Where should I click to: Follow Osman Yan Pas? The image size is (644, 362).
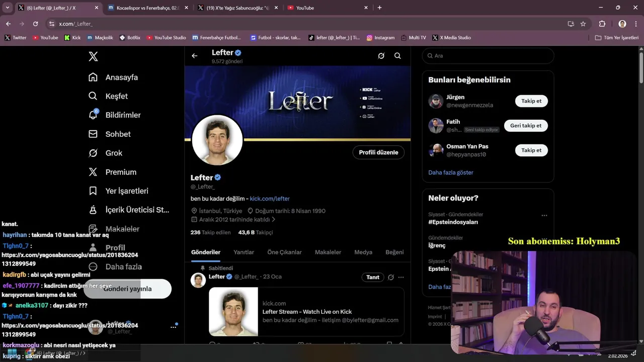[531, 150]
